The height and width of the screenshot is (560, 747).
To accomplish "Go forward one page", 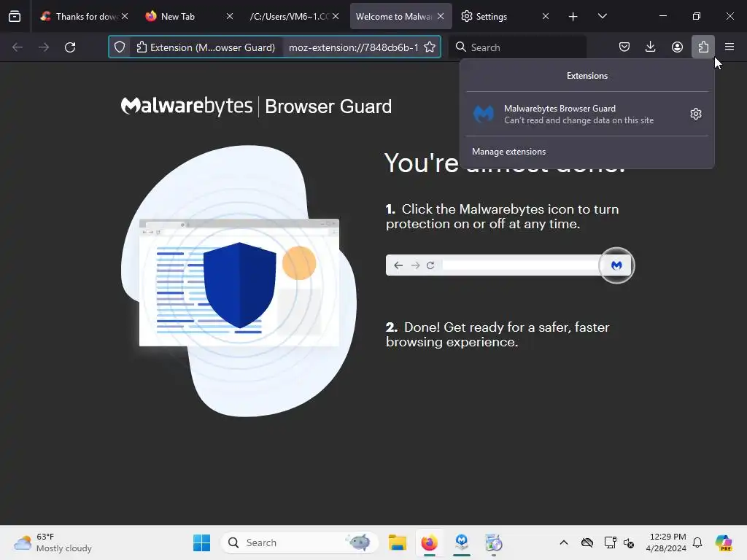I will [44, 47].
